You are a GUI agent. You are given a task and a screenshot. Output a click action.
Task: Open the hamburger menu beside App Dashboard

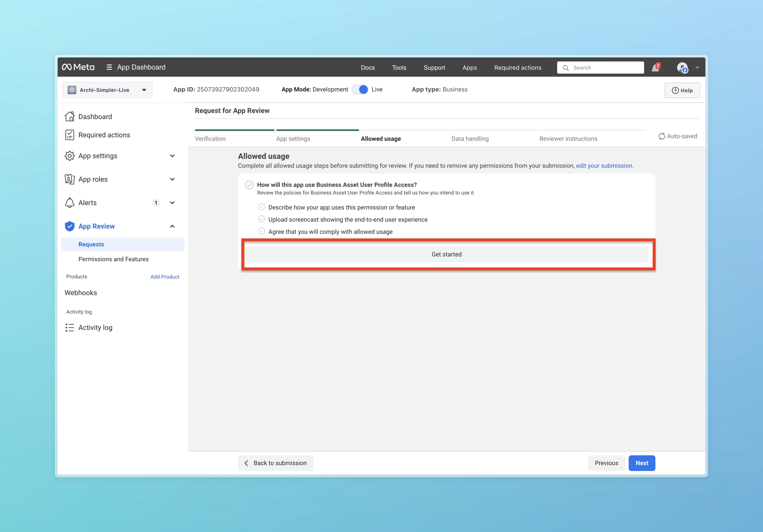point(109,67)
